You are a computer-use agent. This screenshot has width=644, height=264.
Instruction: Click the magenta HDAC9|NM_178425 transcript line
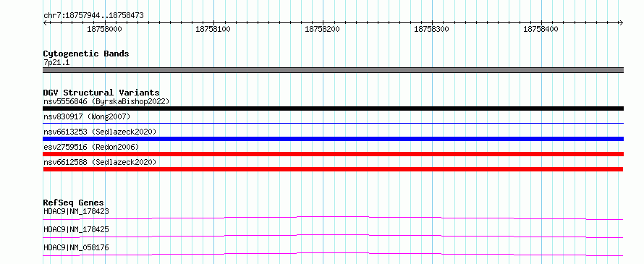coord(333,236)
